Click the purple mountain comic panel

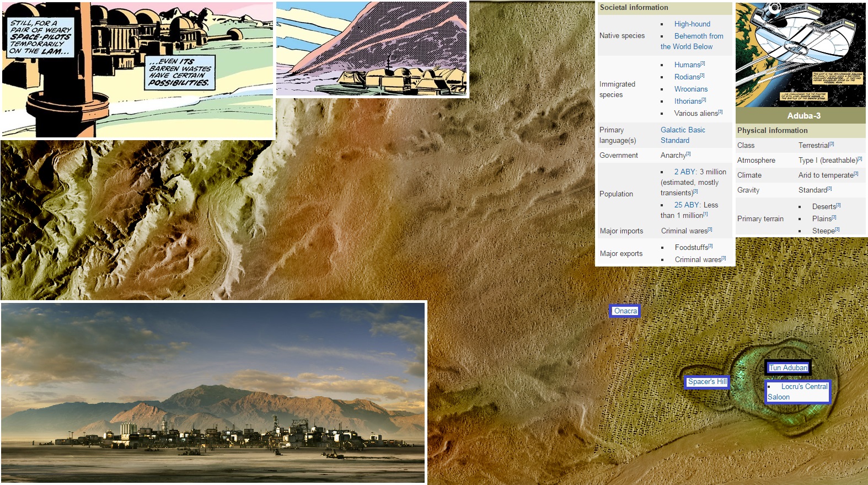(372, 49)
